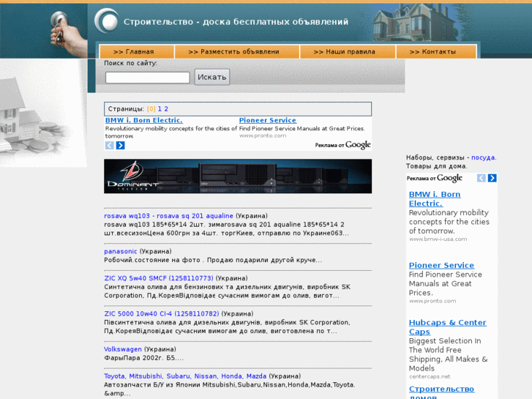The width and height of the screenshot is (532, 399).
Task: Open sidebar BMW i. Born Electric ad
Action: [x=435, y=199]
